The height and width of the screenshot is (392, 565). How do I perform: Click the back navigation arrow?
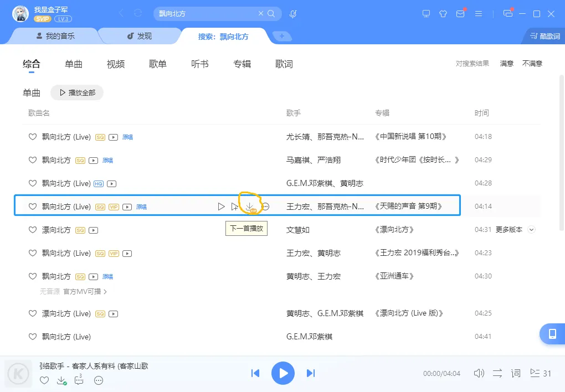point(121,13)
